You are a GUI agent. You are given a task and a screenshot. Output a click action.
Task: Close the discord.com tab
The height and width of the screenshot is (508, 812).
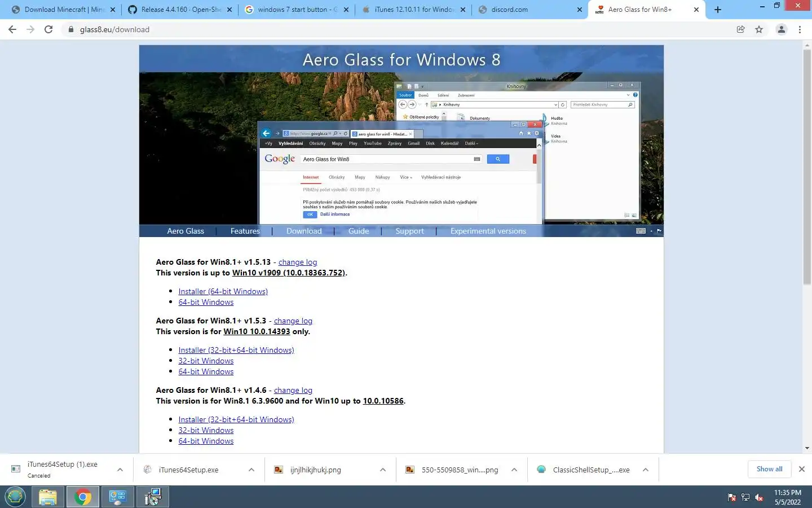(580, 10)
